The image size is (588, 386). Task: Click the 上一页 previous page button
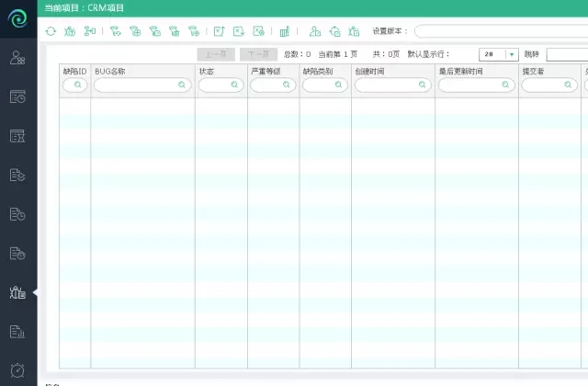pos(216,54)
